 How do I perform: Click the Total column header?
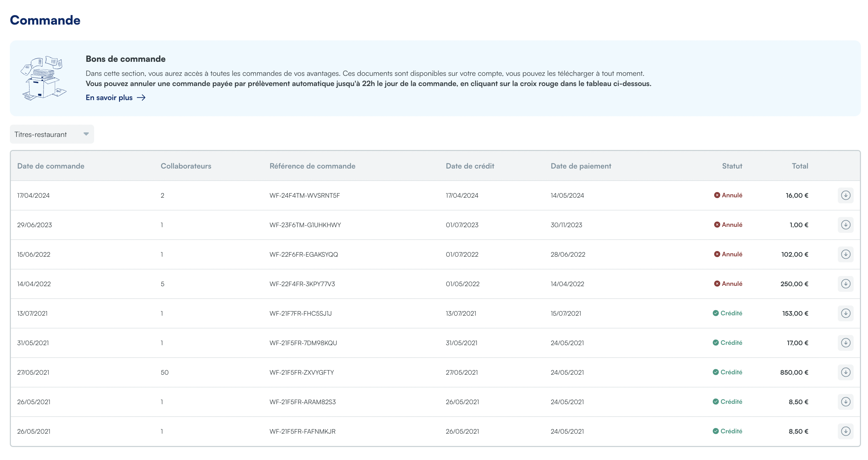pyautogui.click(x=800, y=166)
